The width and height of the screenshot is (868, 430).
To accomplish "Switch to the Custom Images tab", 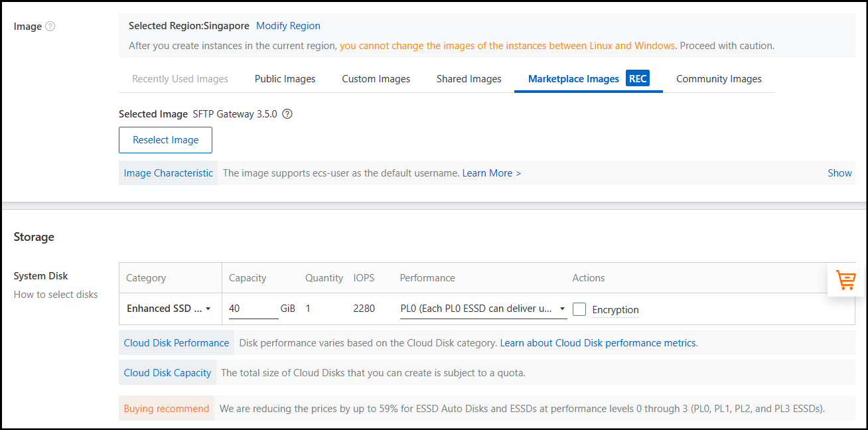I will (x=376, y=79).
